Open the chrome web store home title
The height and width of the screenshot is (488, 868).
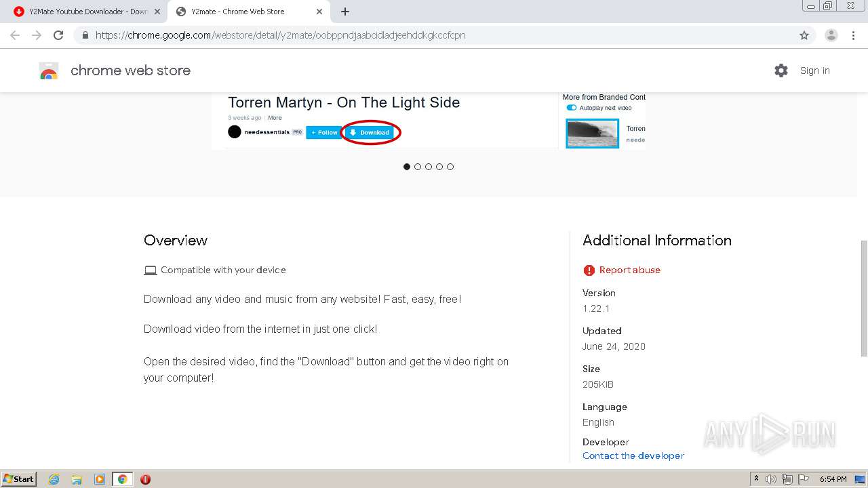[130, 70]
